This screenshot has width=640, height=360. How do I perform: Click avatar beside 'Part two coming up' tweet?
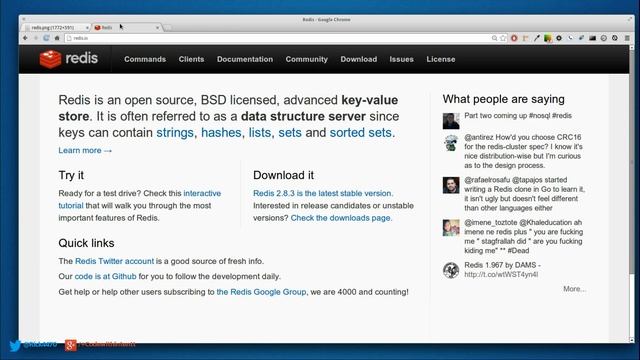tap(451, 121)
